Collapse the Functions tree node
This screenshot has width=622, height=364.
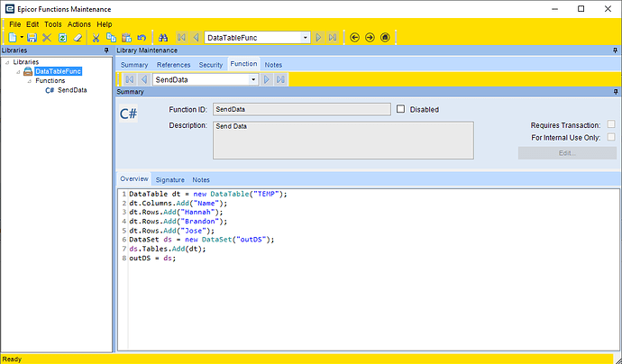coord(30,81)
